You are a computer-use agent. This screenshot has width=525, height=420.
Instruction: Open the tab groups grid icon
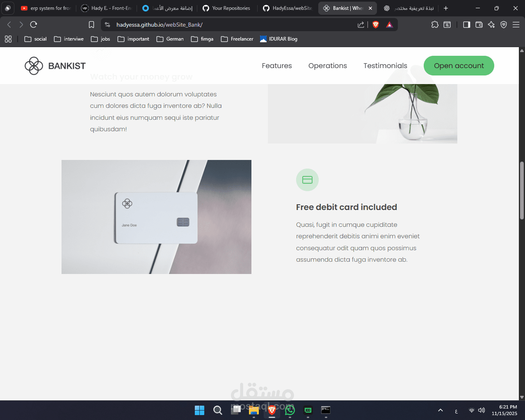click(x=8, y=39)
